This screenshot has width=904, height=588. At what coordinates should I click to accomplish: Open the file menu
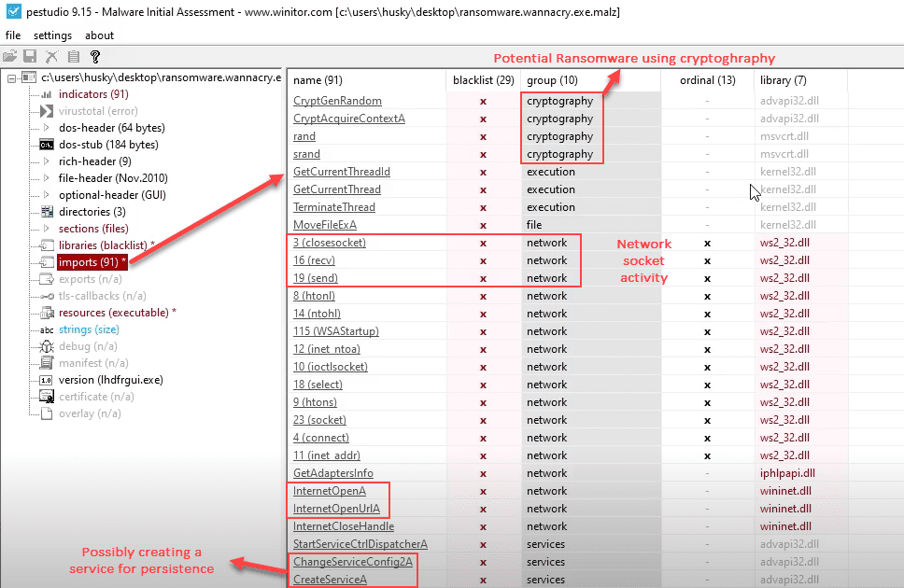point(12,35)
